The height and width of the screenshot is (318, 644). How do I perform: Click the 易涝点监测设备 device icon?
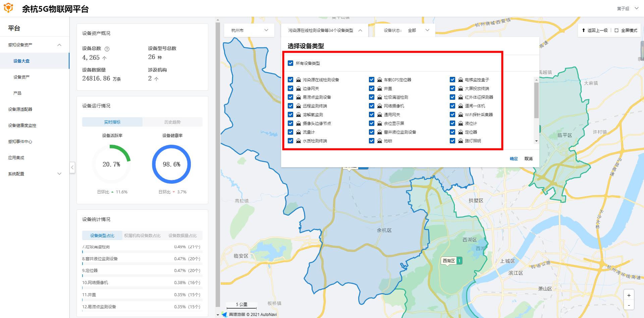tap(299, 97)
